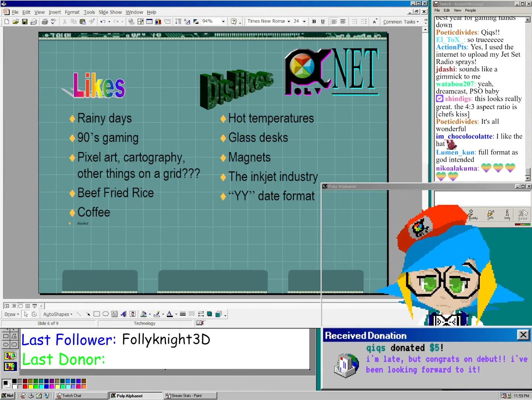Switch to Slide Sorter view
The width and height of the screenshot is (532, 400).
27,306
